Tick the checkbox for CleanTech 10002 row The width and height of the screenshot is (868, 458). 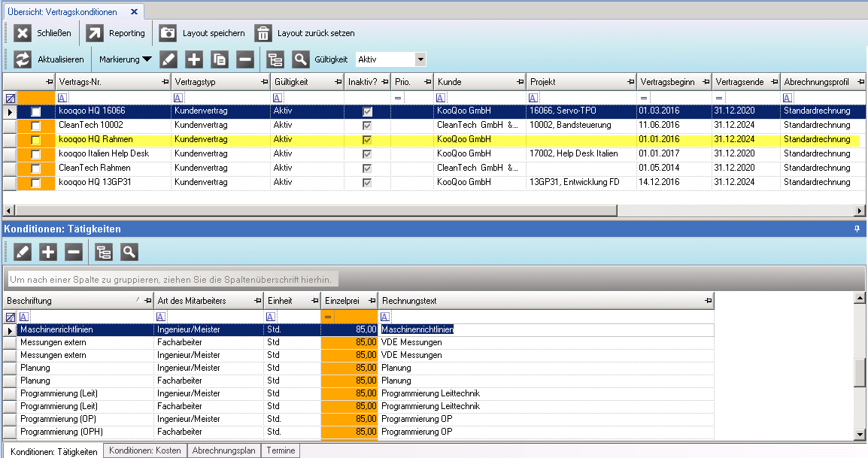click(x=35, y=126)
